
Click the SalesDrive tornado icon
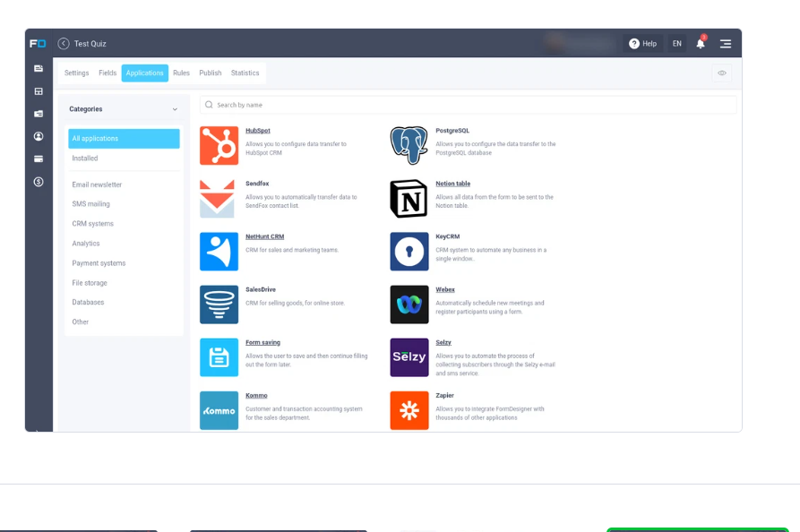tap(219, 305)
